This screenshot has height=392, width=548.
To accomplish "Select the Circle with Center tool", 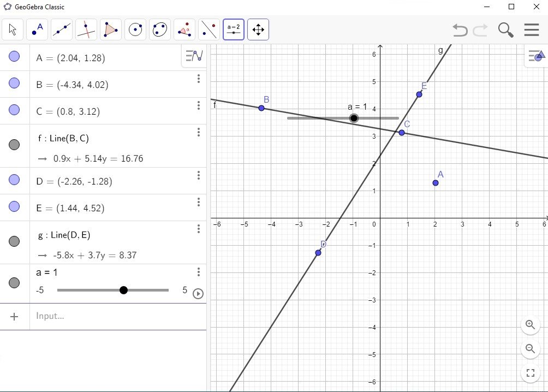I will (135, 29).
